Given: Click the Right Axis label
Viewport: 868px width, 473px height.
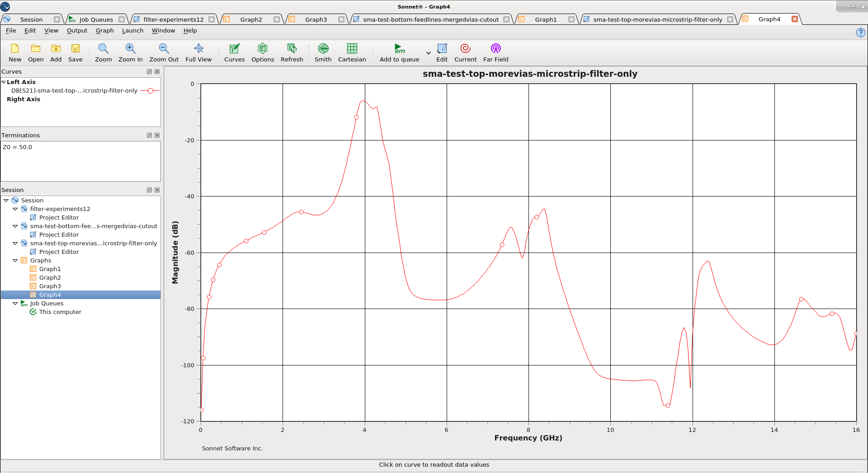Looking at the screenshot, I should [24, 99].
